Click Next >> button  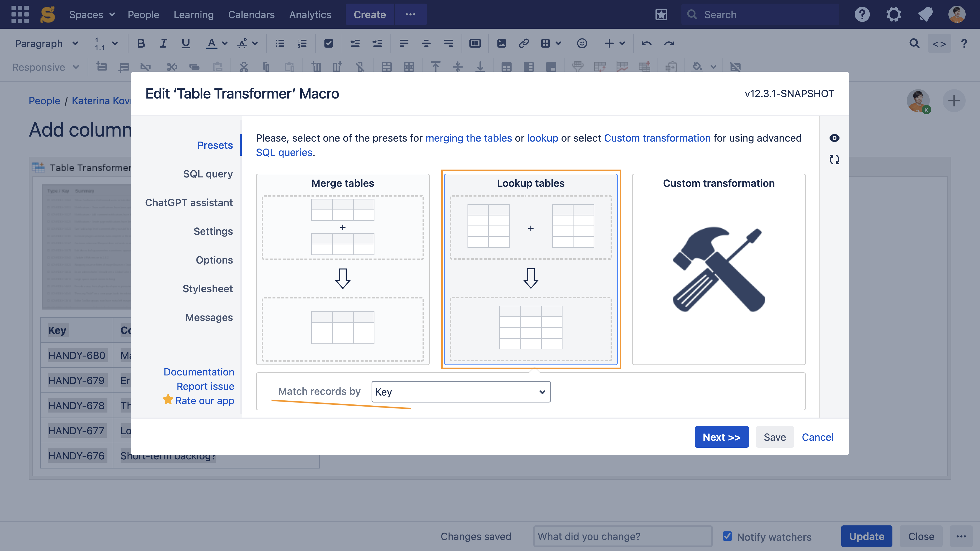722,437
